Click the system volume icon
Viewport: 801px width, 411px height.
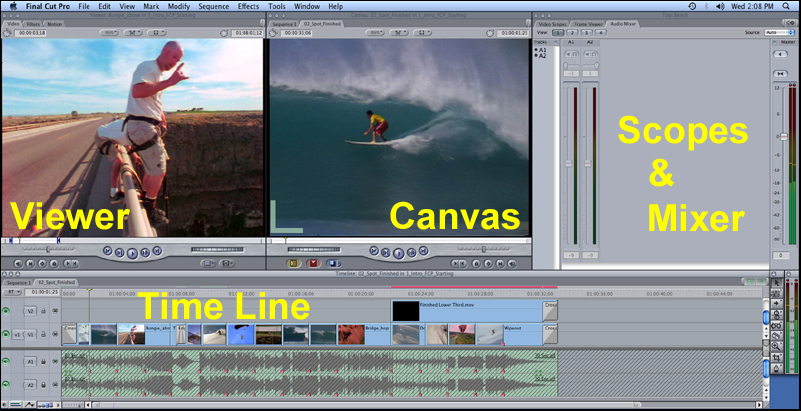pos(720,6)
